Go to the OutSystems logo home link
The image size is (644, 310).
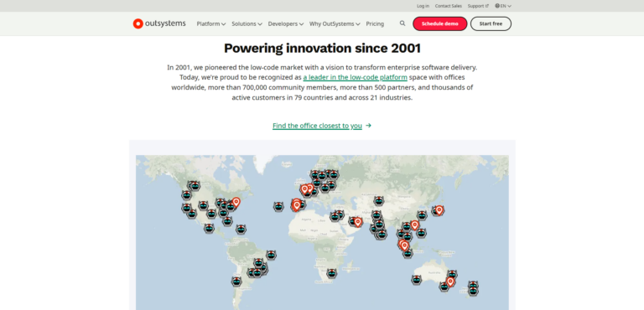[x=159, y=23]
